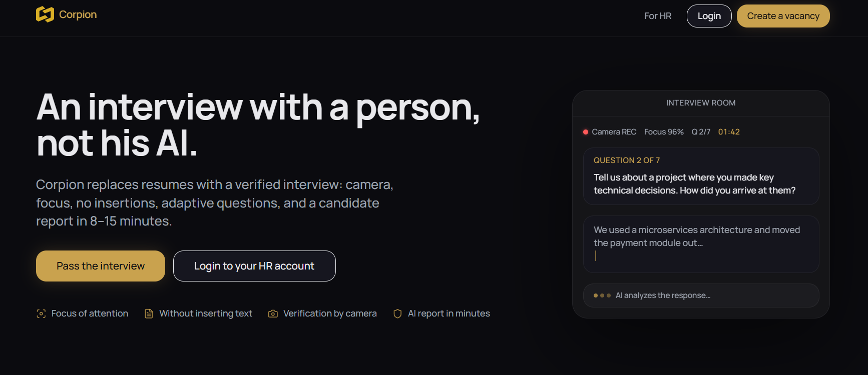Click the Without inserting text document icon

[149, 313]
